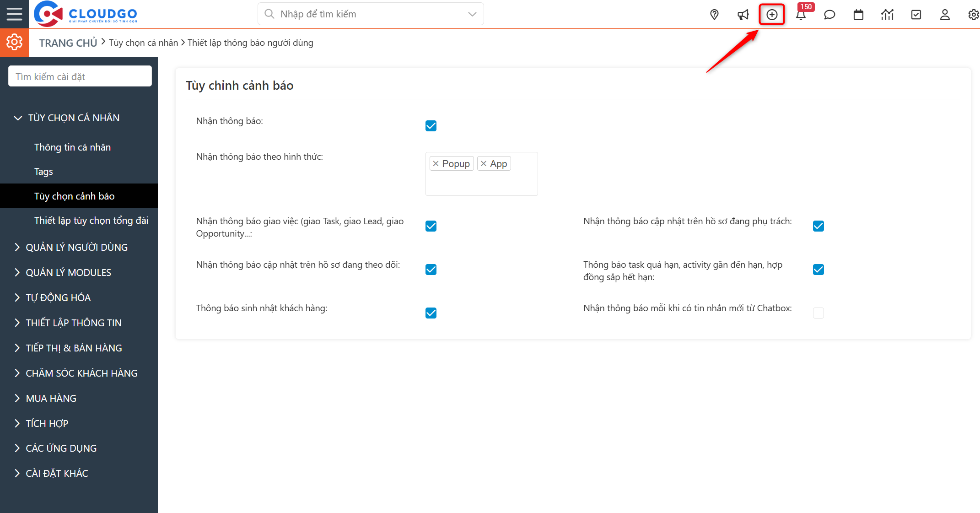Toggle Thông báo sinh nhật khách hàng checkbox
The height and width of the screenshot is (513, 980).
point(431,313)
